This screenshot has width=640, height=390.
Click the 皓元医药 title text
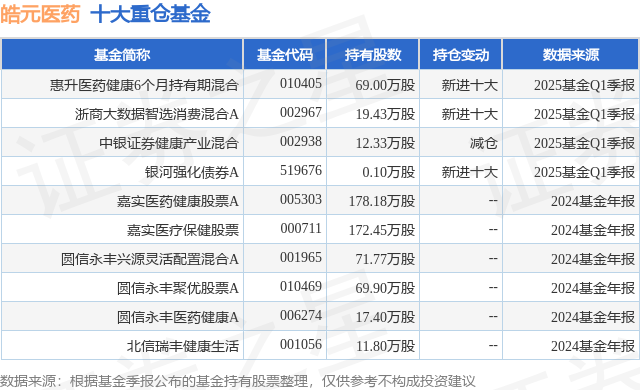coord(40,14)
